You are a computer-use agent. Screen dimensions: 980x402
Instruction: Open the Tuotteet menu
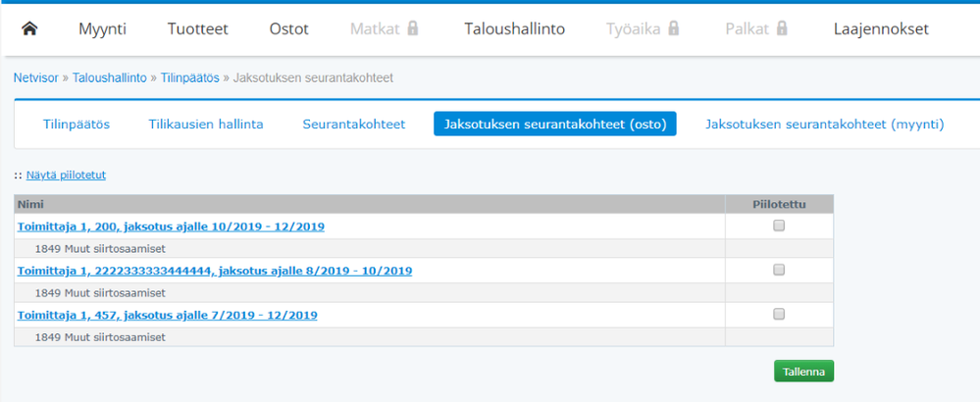click(197, 29)
